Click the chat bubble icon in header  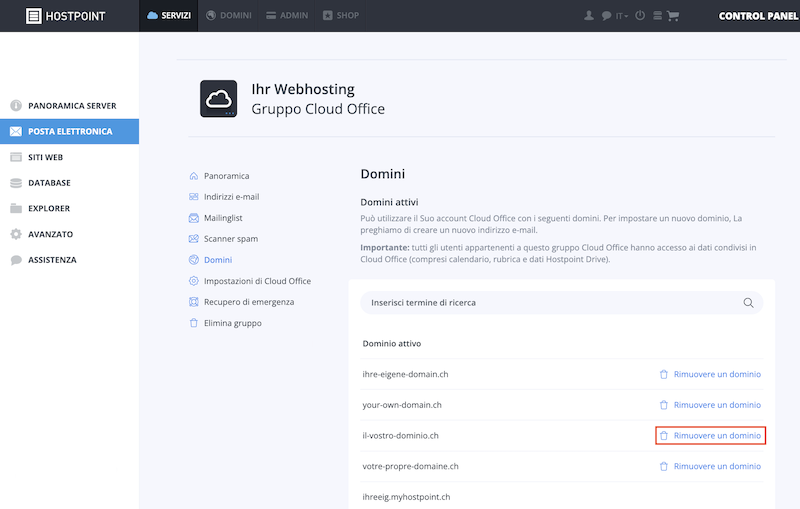click(606, 16)
